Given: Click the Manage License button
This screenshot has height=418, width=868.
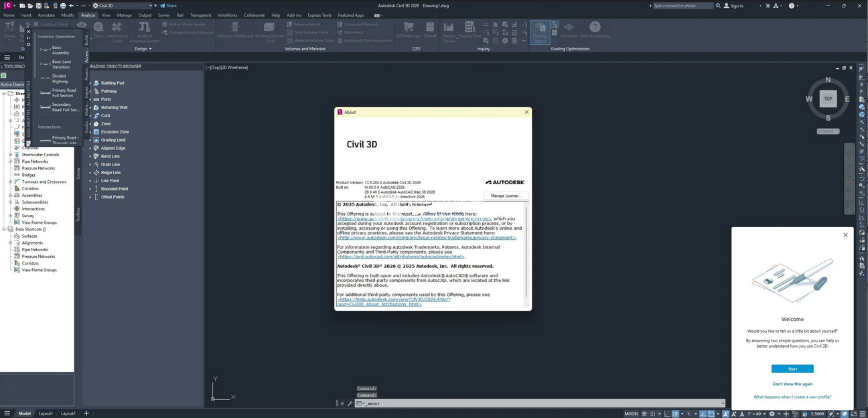Looking at the screenshot, I should 505,196.
